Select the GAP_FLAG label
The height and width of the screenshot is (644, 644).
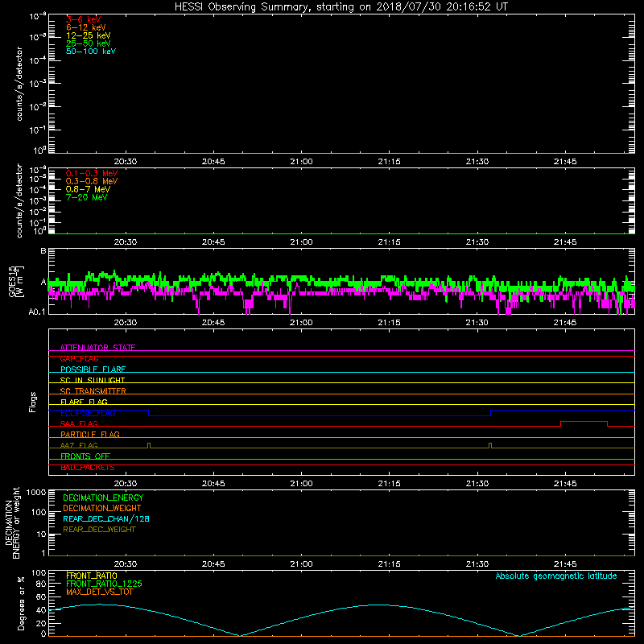(x=79, y=358)
